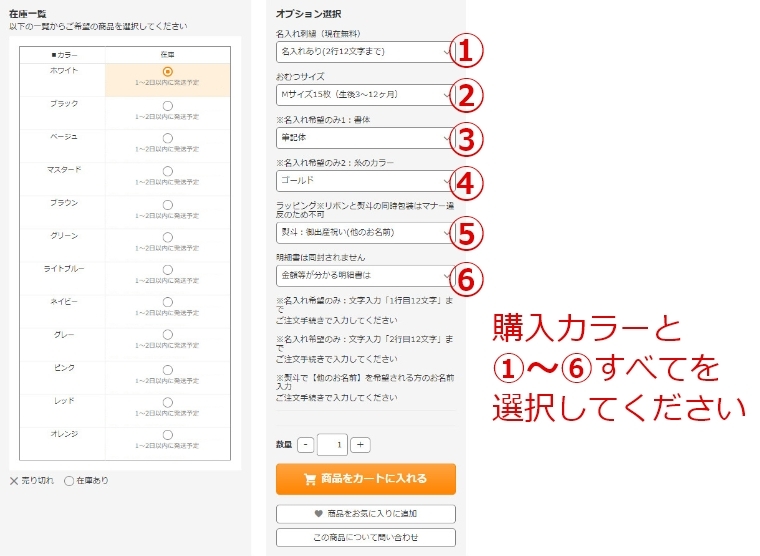The image size is (760, 556).
Task: Click 商品をお気に入りに追加 favorites button
Action: pos(366,514)
